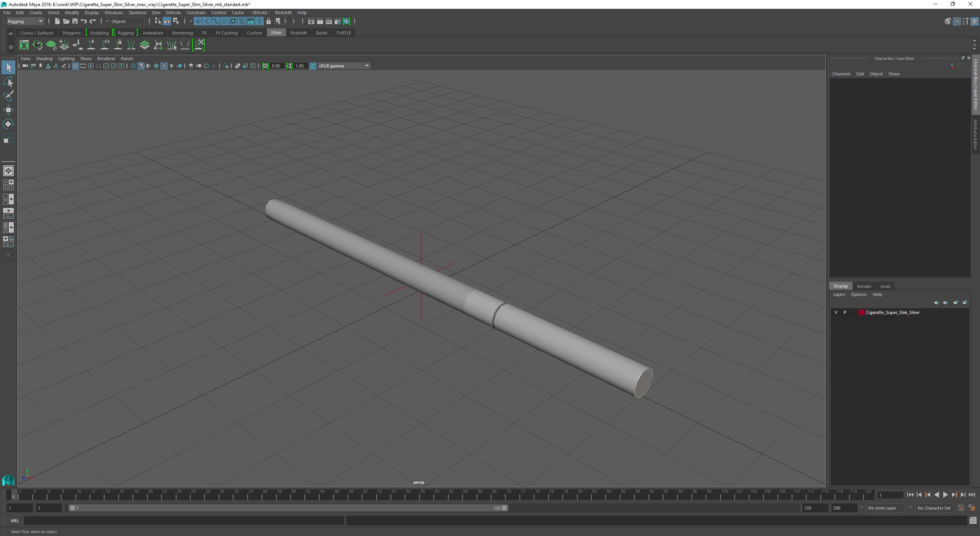Image resolution: width=980 pixels, height=536 pixels.
Task: Choose the Move tool
Action: [8, 110]
